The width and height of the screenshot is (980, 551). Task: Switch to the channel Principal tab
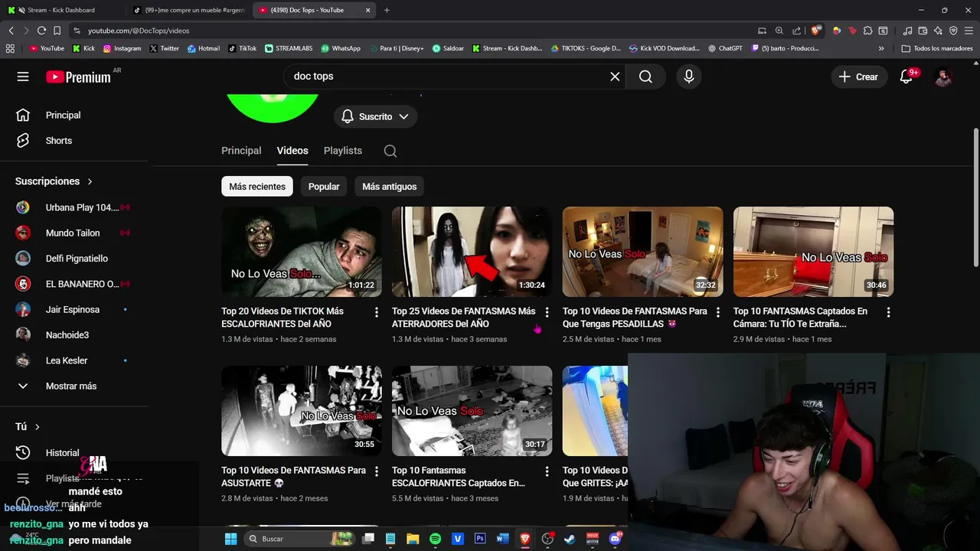241,151
